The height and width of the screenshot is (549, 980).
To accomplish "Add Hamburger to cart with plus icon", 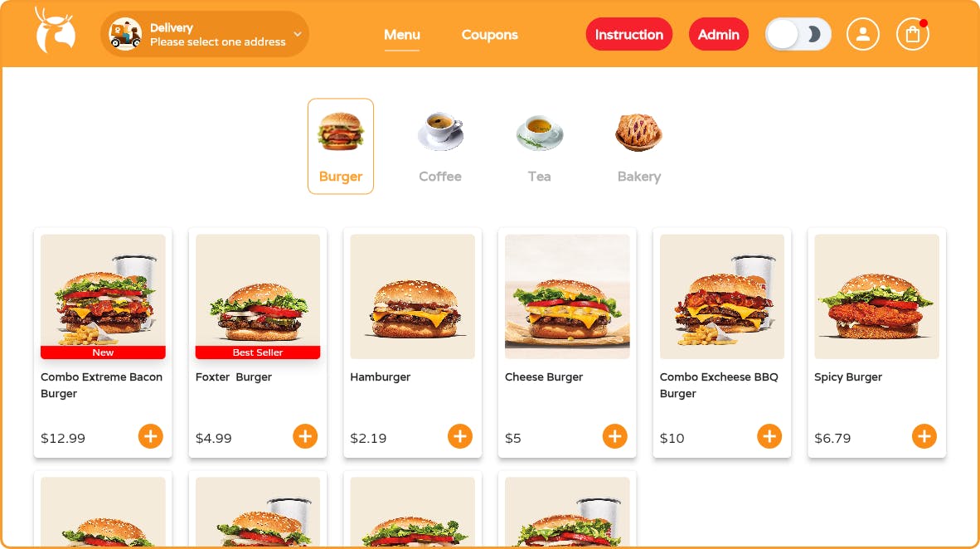I will [460, 436].
